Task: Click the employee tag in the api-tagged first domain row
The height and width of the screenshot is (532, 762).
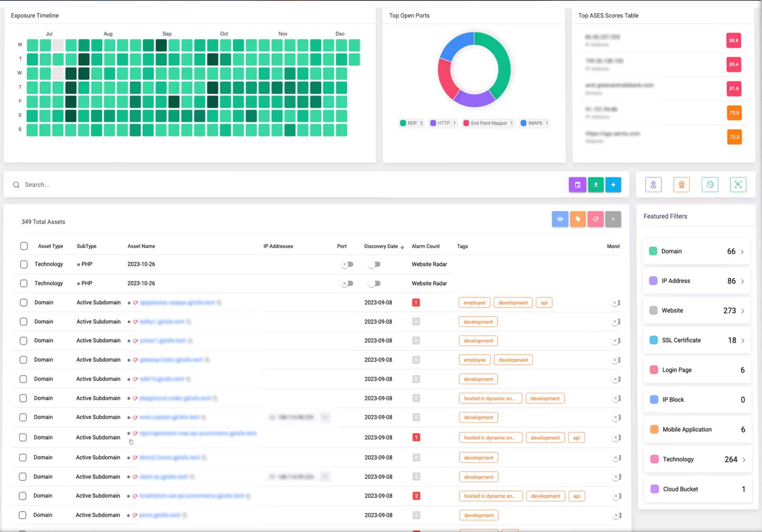Action: [474, 303]
